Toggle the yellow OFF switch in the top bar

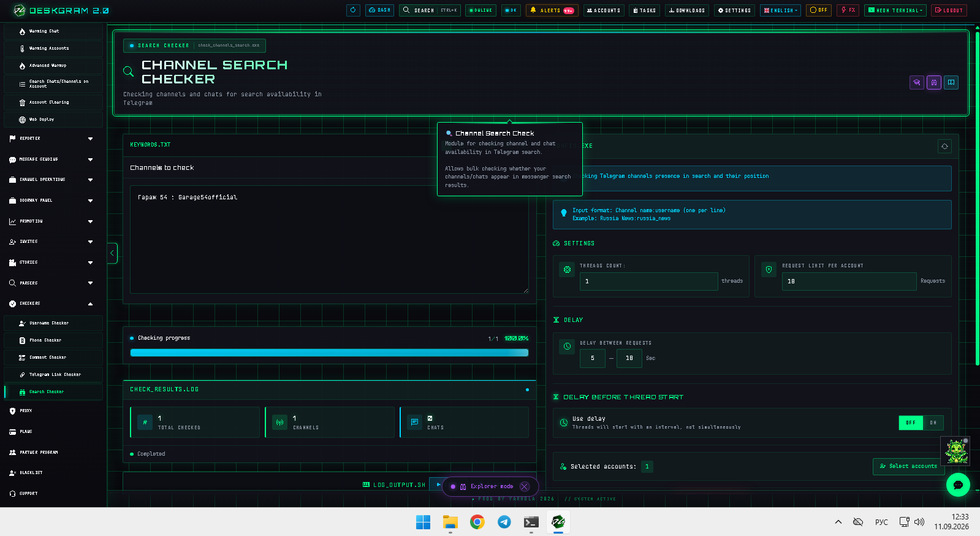point(818,10)
